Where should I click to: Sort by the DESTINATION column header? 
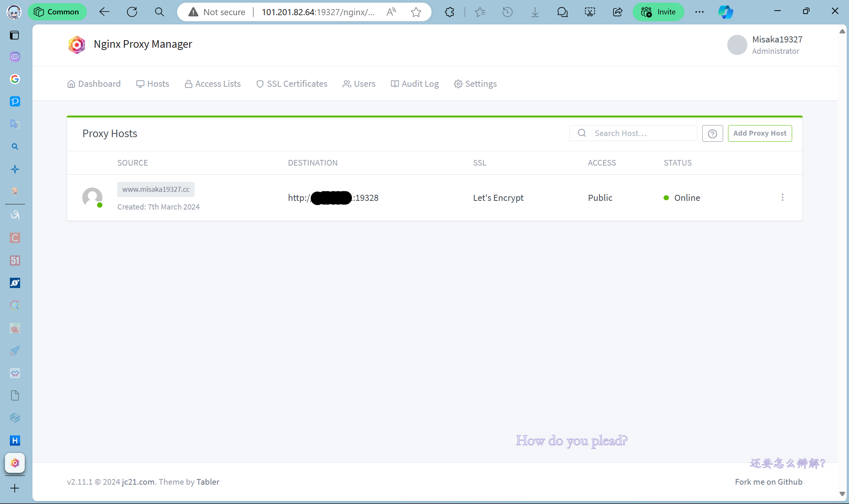[312, 163]
